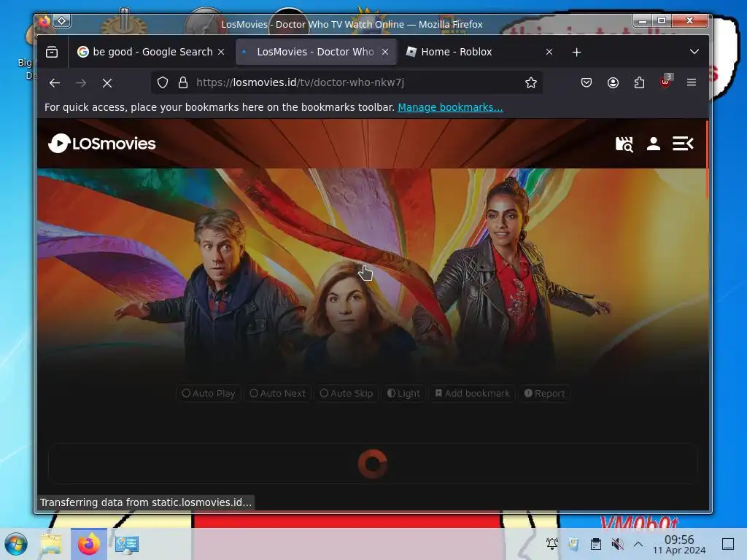
Task: Open the clock showing 09:56
Action: [679, 544]
